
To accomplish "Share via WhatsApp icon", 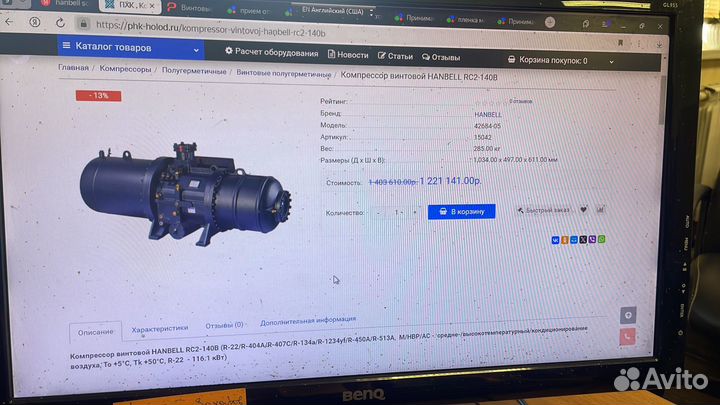I will (602, 239).
